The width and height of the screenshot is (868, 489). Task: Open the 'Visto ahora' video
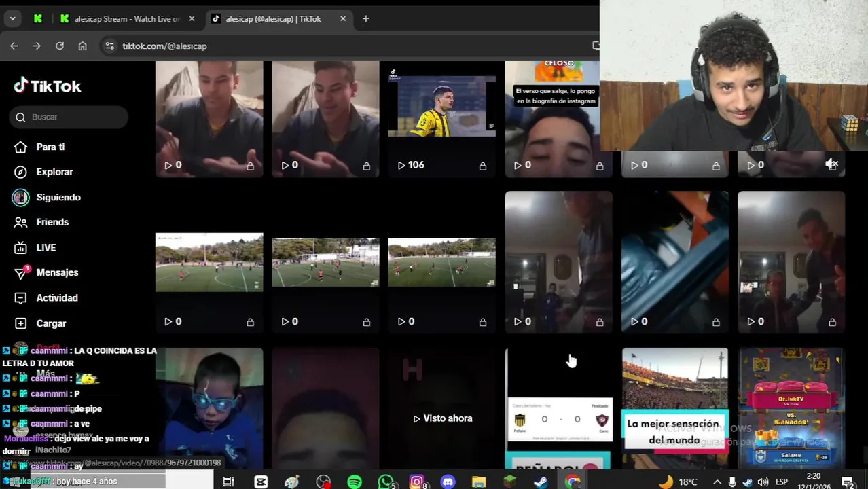(441, 408)
